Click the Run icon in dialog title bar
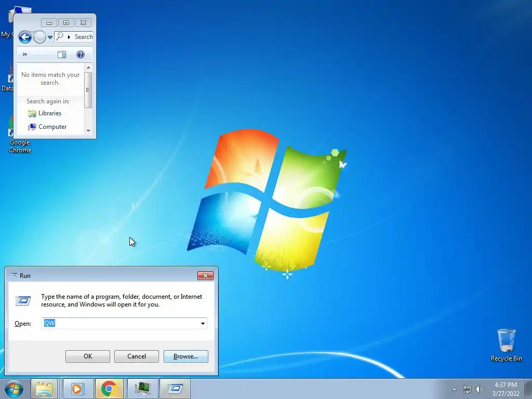The image size is (532, 399). tap(14, 275)
